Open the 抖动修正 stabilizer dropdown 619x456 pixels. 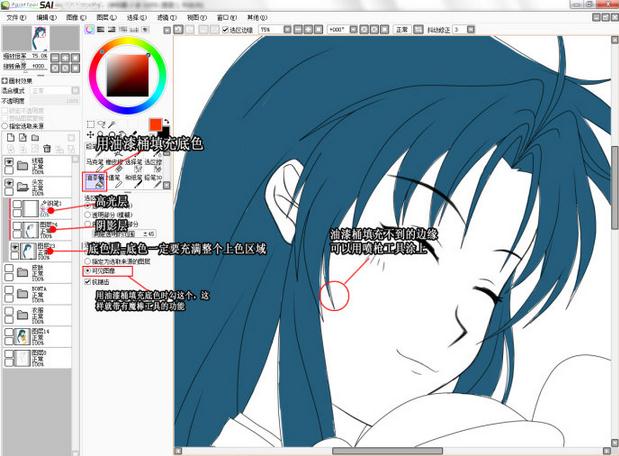[x=471, y=30]
